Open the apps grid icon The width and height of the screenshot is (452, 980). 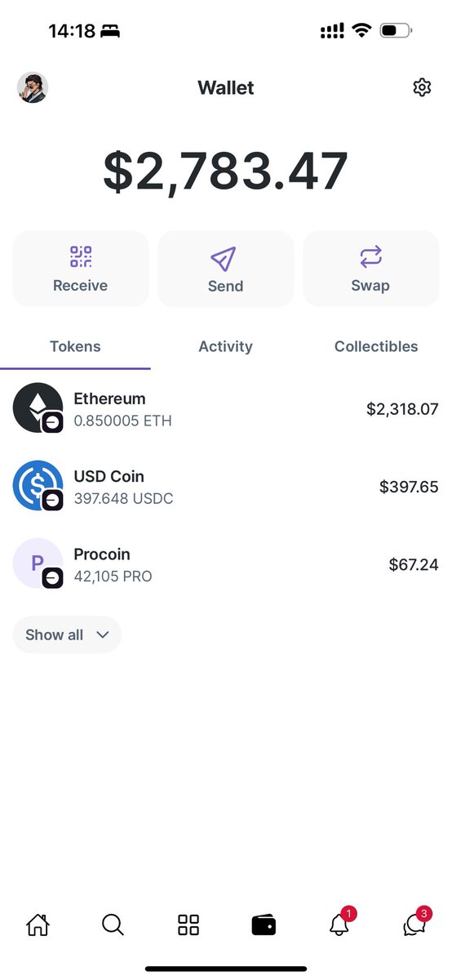(188, 924)
